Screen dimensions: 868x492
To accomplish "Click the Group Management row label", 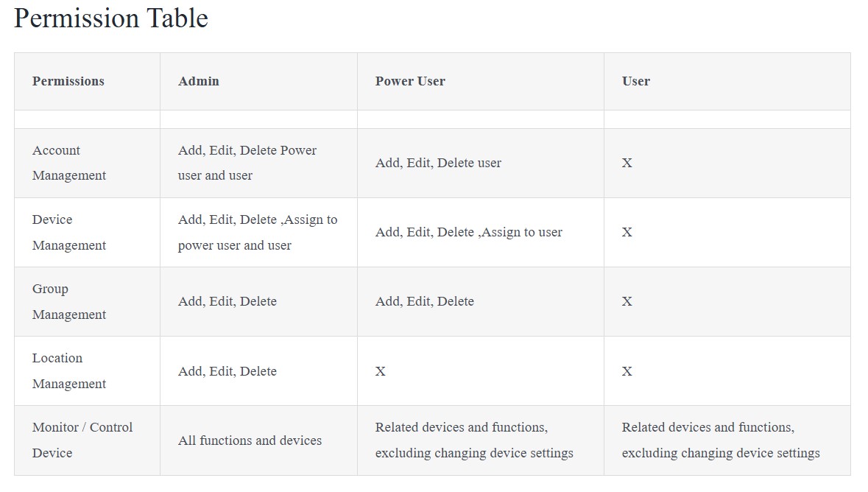I will click(x=68, y=301).
